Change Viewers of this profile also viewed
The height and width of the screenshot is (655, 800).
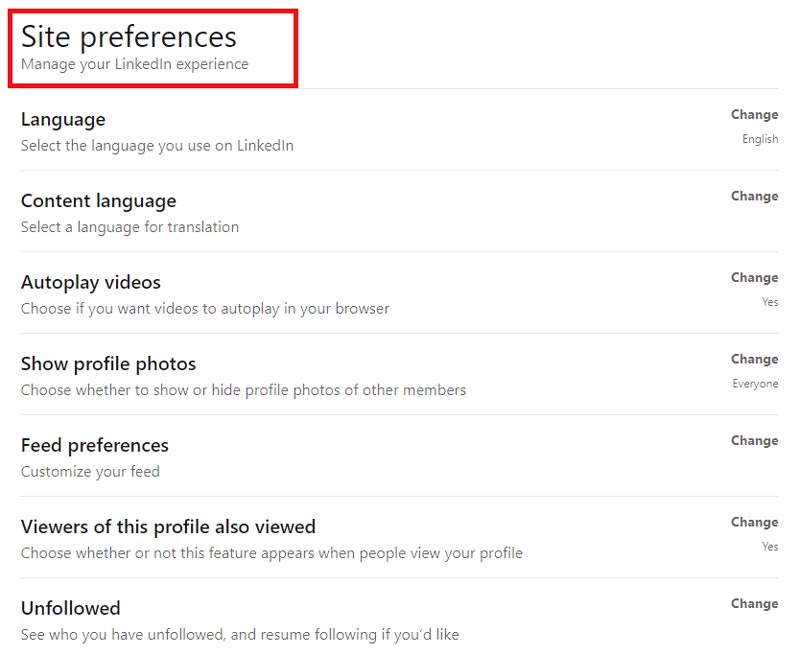click(754, 522)
